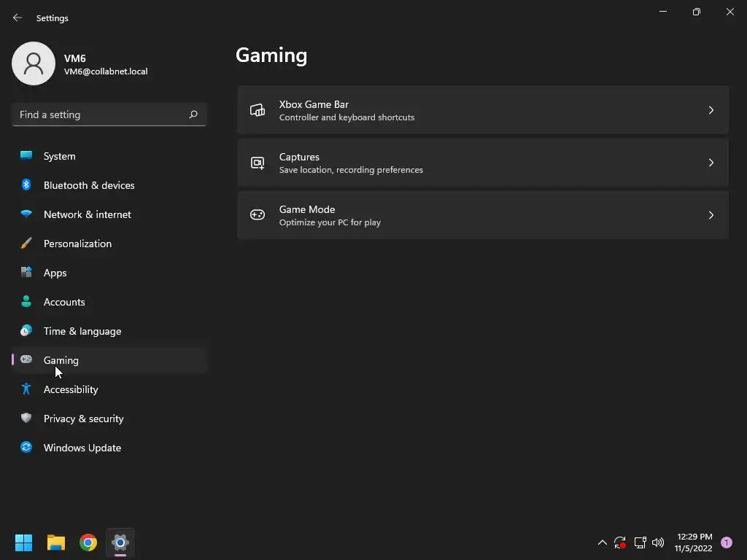Click the search magnifier icon
The height and width of the screenshot is (560, 747).
point(193,114)
